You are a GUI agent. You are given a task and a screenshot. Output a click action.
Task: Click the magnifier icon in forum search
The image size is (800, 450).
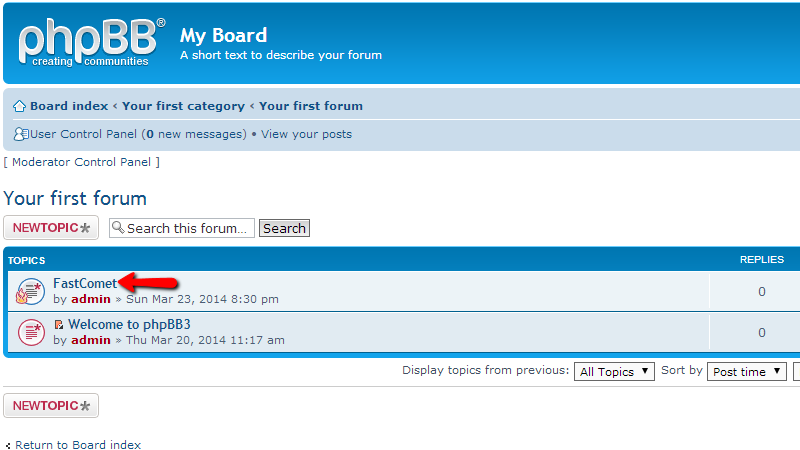pyautogui.click(x=118, y=228)
